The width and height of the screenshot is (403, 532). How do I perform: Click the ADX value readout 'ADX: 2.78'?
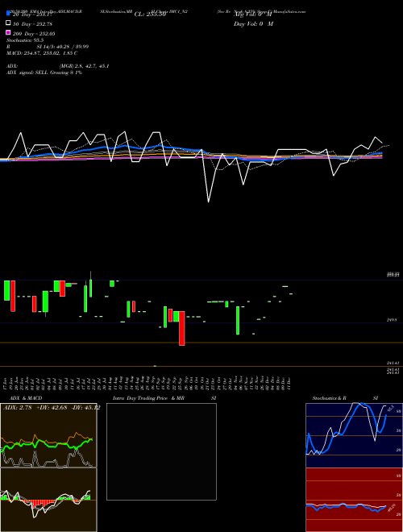point(17,408)
